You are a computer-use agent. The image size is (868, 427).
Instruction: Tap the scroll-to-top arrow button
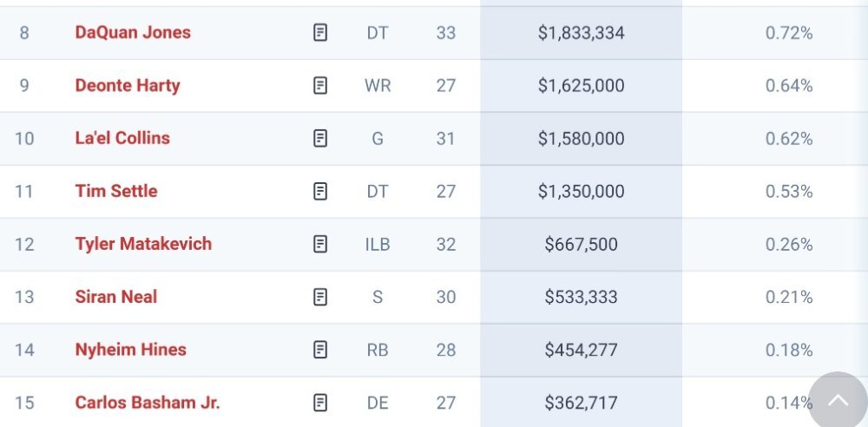[x=838, y=402]
